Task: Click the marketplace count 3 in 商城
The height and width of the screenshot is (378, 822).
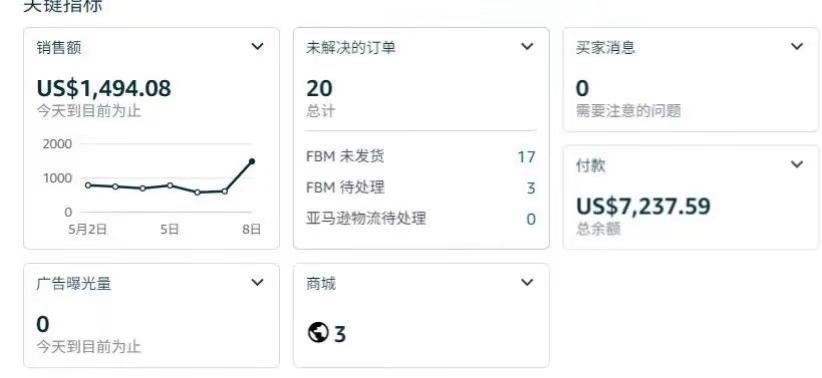Action: tap(340, 334)
